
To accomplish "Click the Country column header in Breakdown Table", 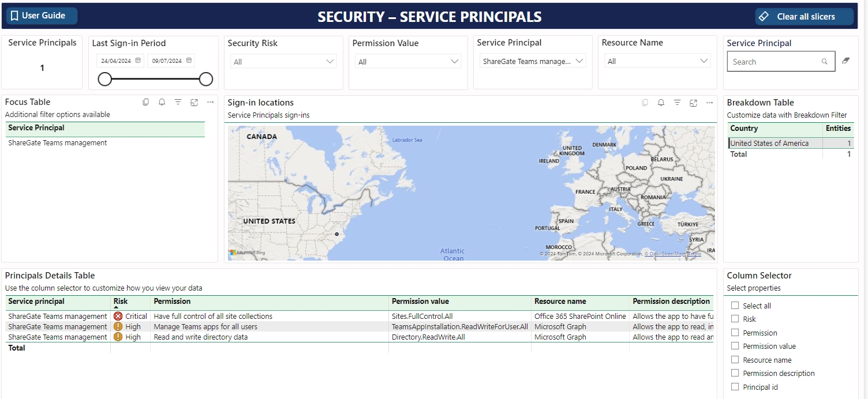I will [744, 129].
